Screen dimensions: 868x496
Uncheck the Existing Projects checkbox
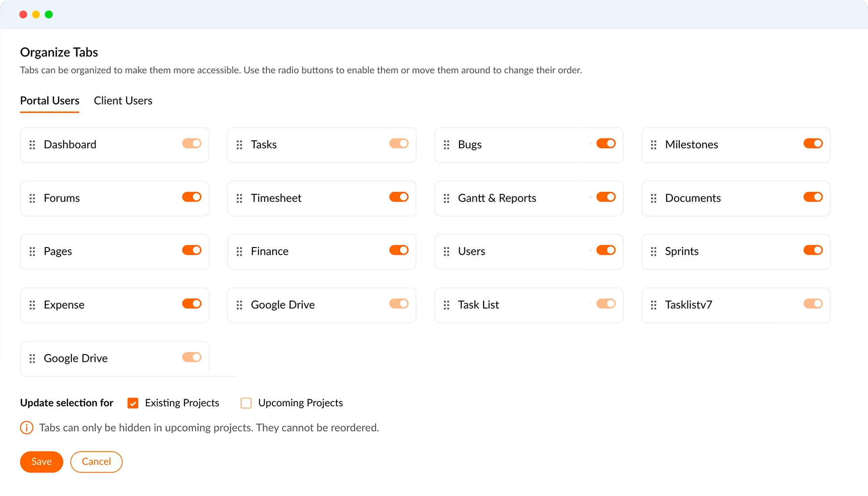[x=133, y=403]
